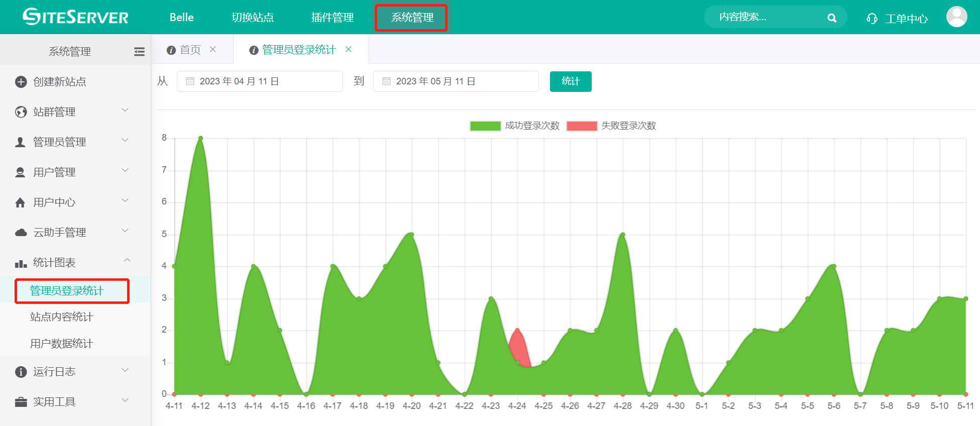Close the 首页 tab

click(213, 49)
